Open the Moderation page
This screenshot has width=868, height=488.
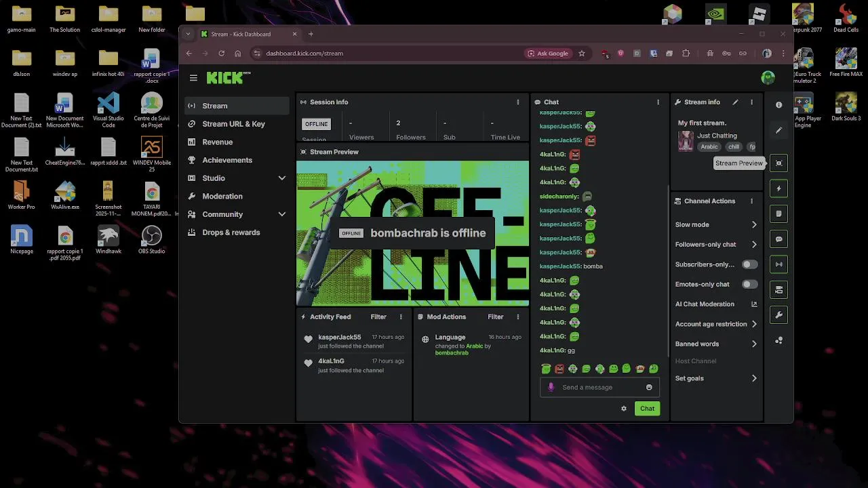(x=237, y=197)
